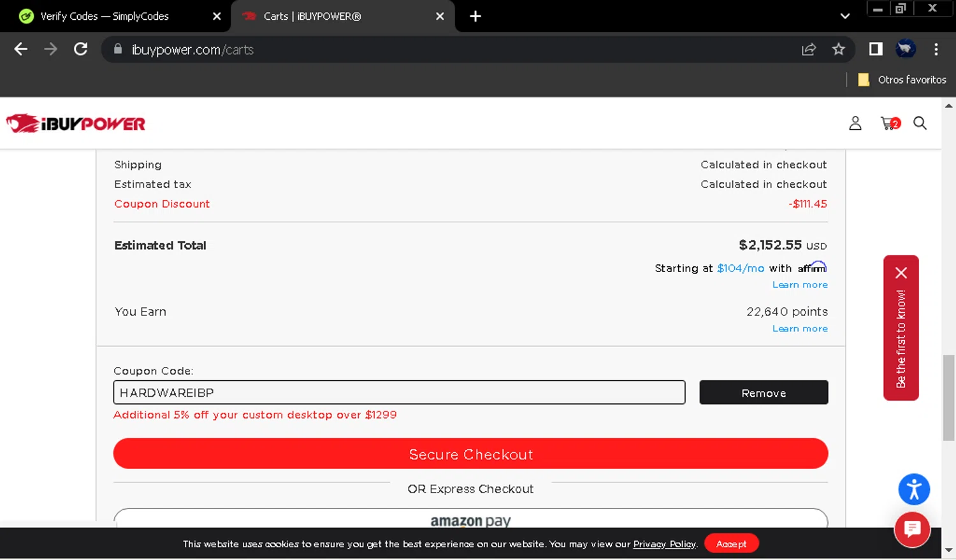Click the scrollbar up arrow
Screen dimensions: 956x560
click(949, 106)
